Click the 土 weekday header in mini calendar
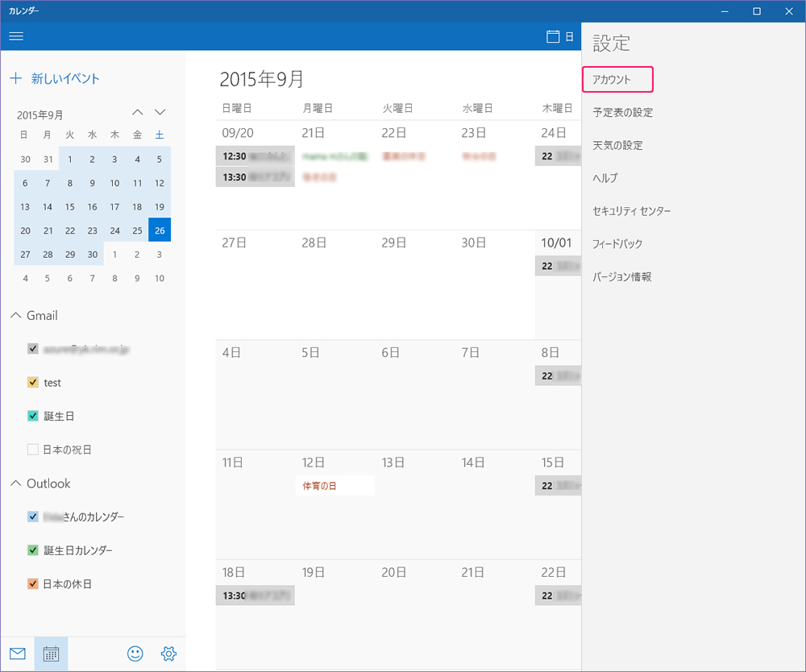 [x=160, y=135]
